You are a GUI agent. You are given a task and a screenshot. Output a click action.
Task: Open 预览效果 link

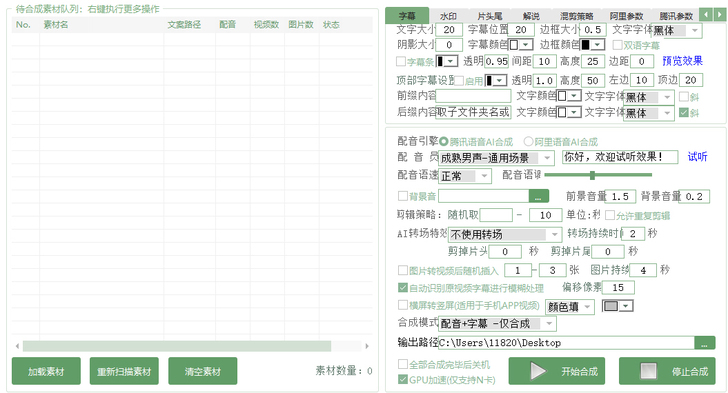(682, 61)
